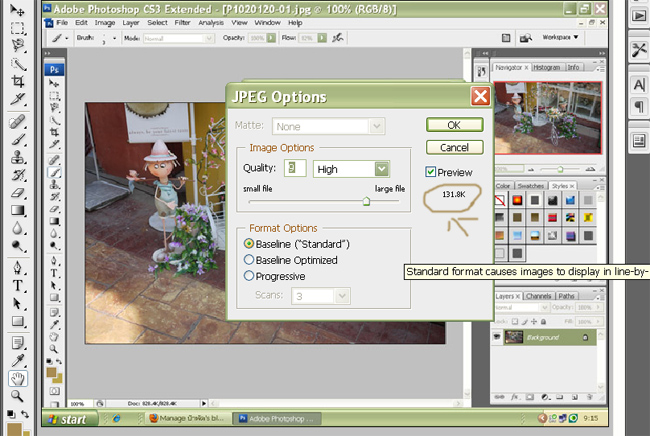This screenshot has width=650, height=436.
Task: Select the Pen tool in the large outer toolbar
Action: point(17,267)
